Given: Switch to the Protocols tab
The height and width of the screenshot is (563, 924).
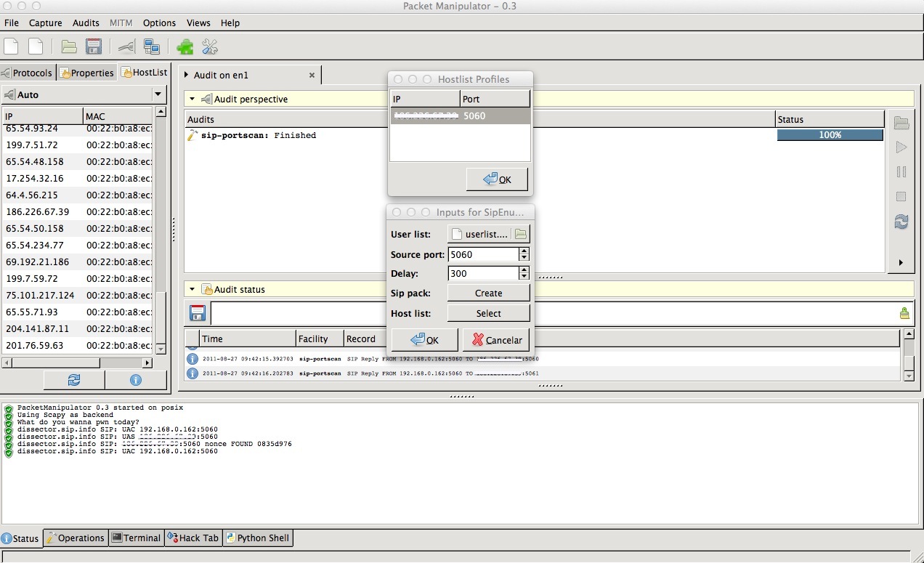Looking at the screenshot, I should point(27,73).
